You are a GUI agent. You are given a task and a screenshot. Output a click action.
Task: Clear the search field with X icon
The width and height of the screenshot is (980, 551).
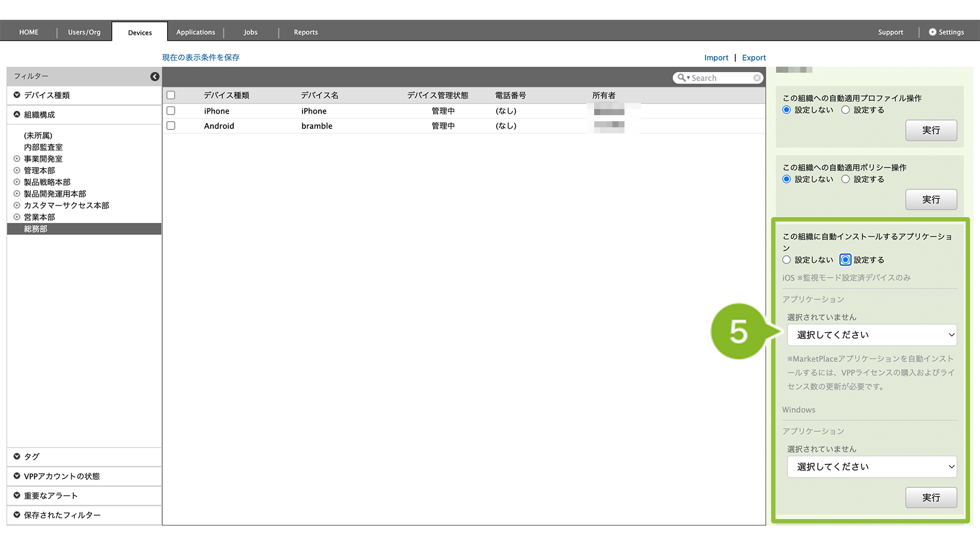coord(757,78)
